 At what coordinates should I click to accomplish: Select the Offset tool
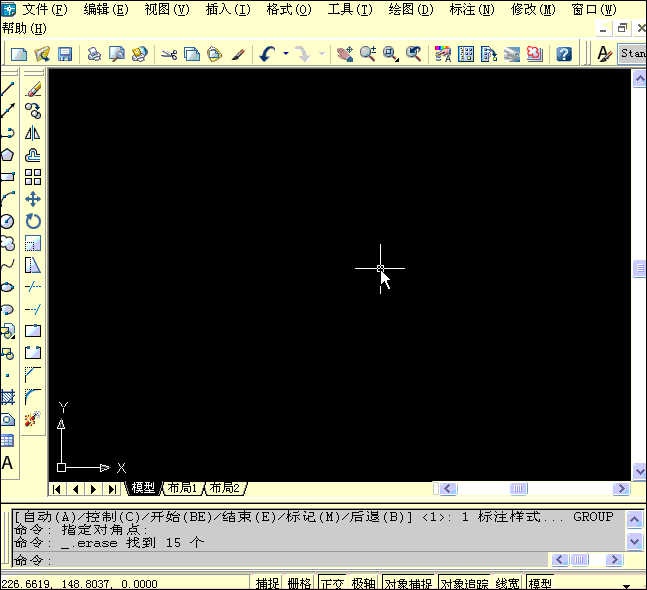33,155
